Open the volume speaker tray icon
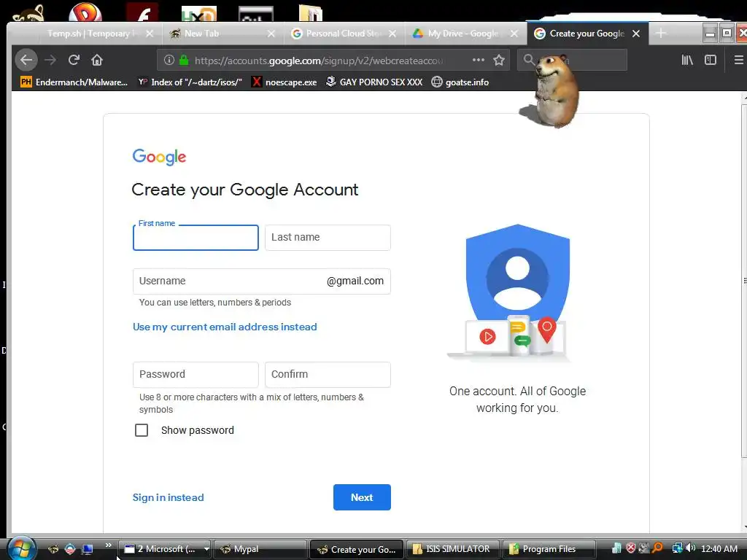The width and height of the screenshot is (747, 560). click(x=691, y=548)
